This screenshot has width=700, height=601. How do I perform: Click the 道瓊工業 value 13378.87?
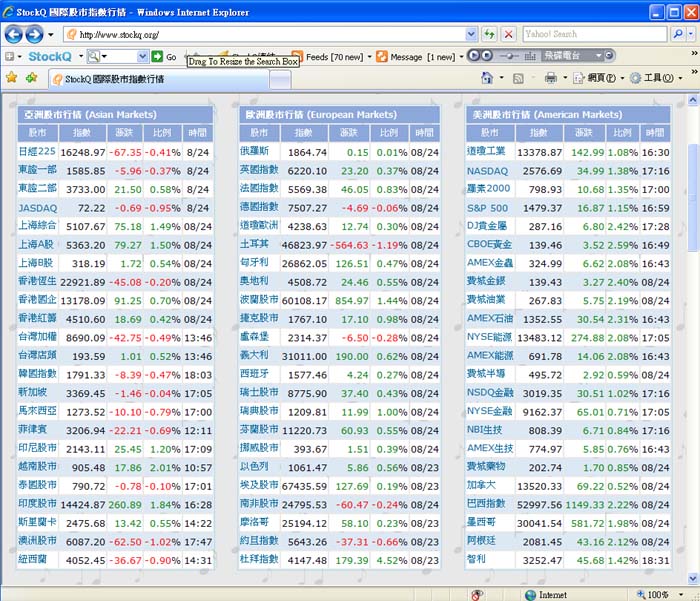539,153
